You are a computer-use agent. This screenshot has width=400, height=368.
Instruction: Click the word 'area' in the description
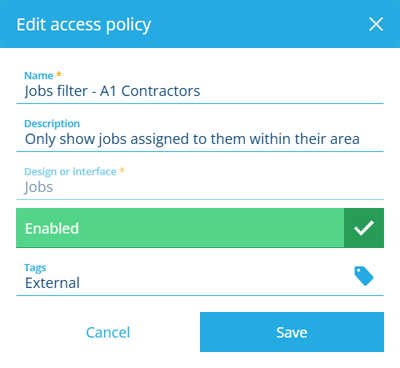point(345,139)
